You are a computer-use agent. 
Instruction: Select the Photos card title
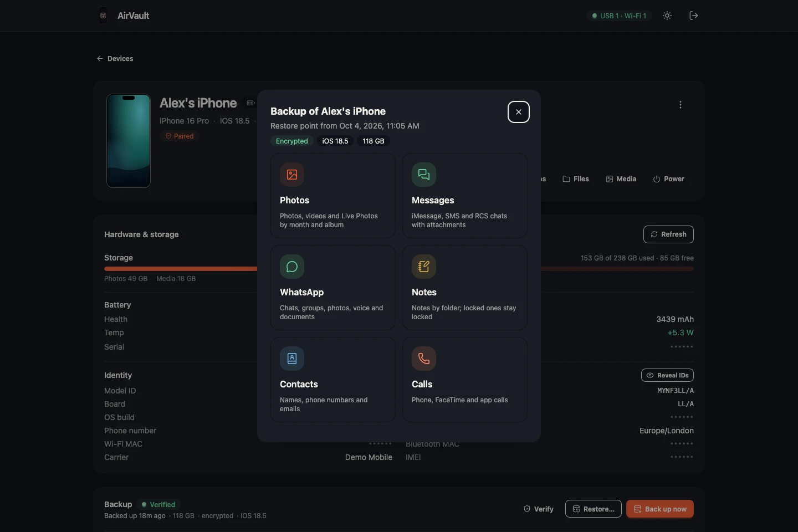294,200
